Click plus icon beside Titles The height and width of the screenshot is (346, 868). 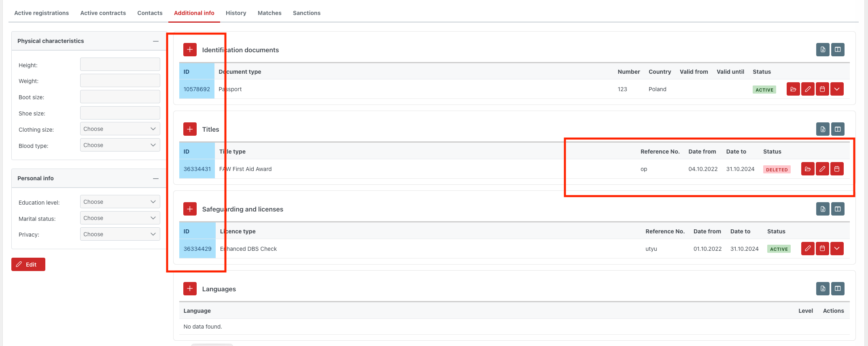click(x=190, y=129)
